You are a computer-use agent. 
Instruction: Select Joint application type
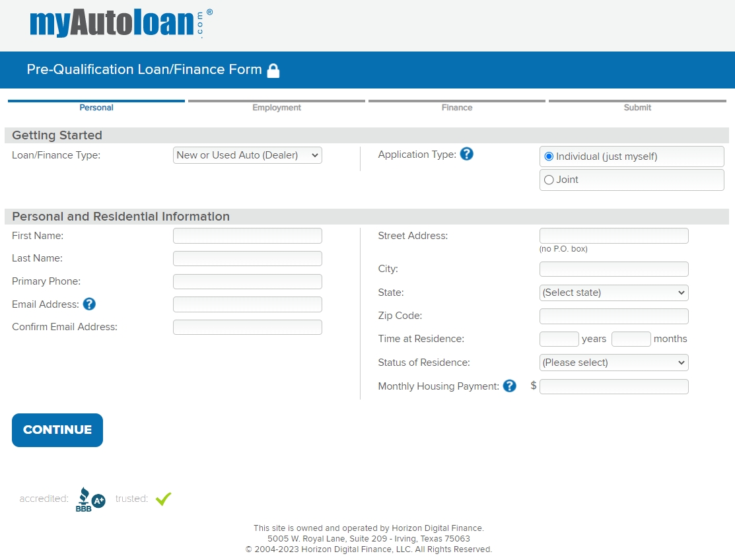coord(631,180)
